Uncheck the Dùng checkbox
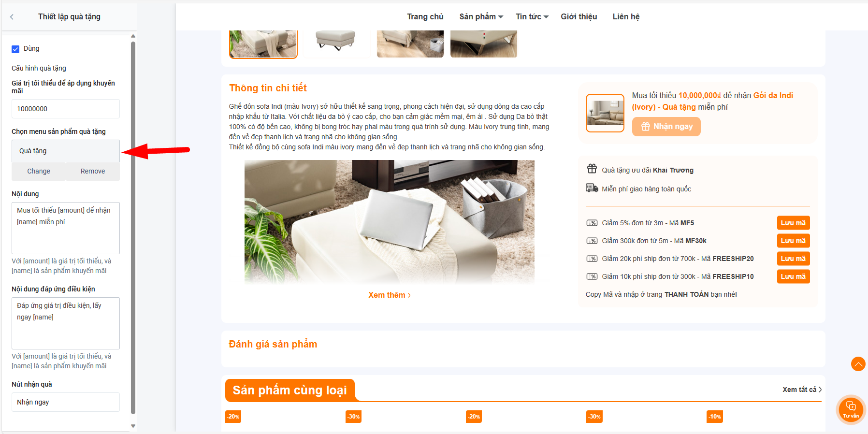Viewport: 868px width, 434px height. [x=15, y=49]
